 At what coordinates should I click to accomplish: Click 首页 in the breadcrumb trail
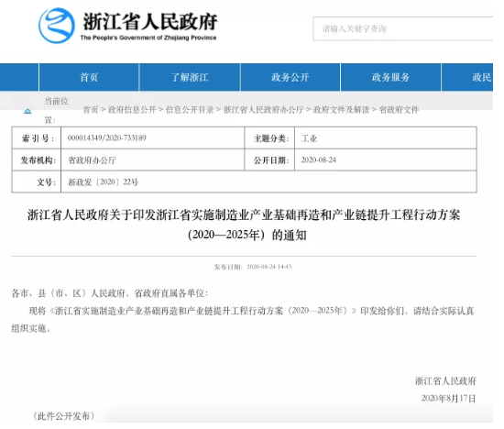[91, 110]
